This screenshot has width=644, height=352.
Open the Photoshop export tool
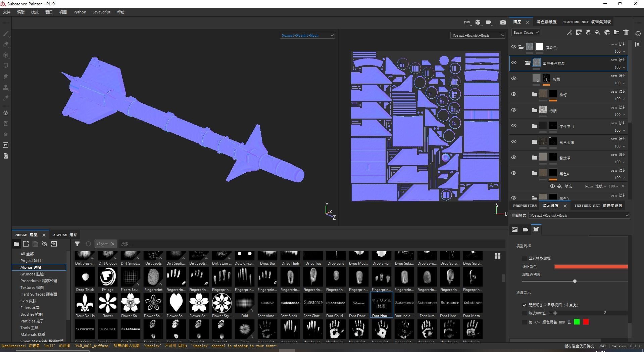(6, 145)
